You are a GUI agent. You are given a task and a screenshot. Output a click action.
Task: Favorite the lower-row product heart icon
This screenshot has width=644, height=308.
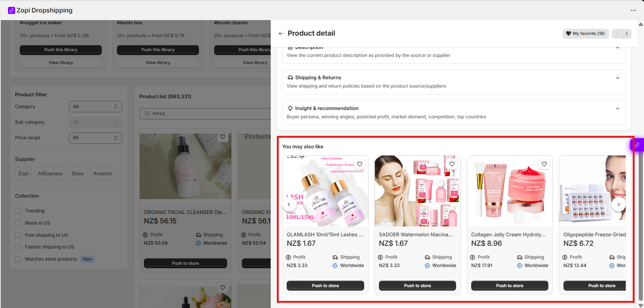(223, 288)
